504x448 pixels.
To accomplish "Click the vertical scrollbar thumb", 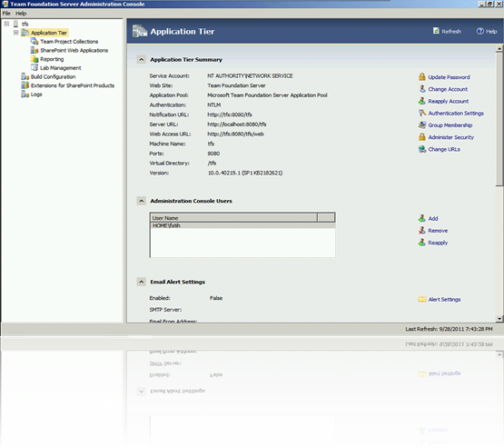I will pyautogui.click(x=499, y=119).
